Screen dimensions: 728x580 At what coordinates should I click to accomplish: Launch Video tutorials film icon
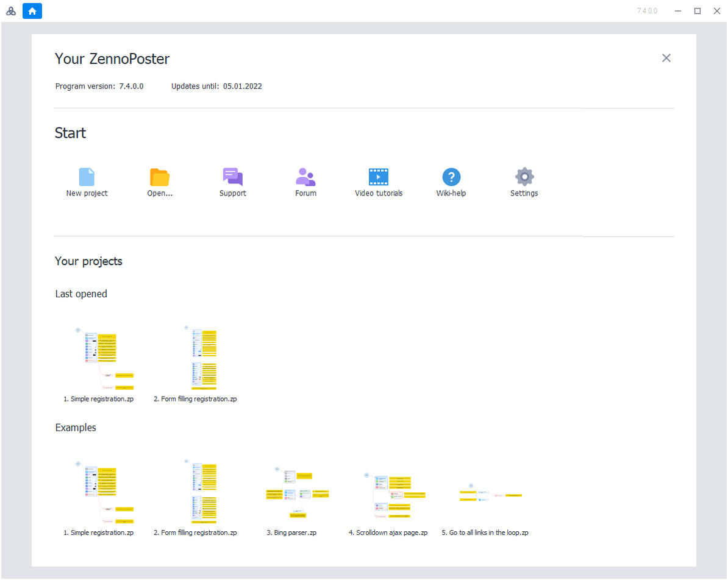pos(379,177)
